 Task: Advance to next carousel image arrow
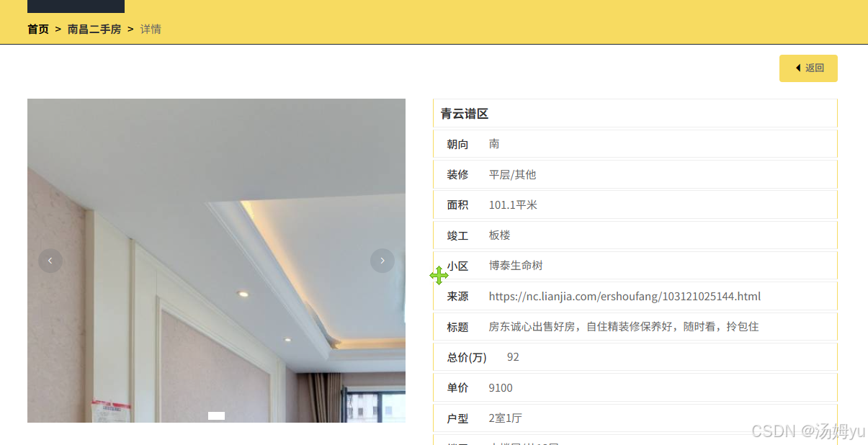pos(382,261)
